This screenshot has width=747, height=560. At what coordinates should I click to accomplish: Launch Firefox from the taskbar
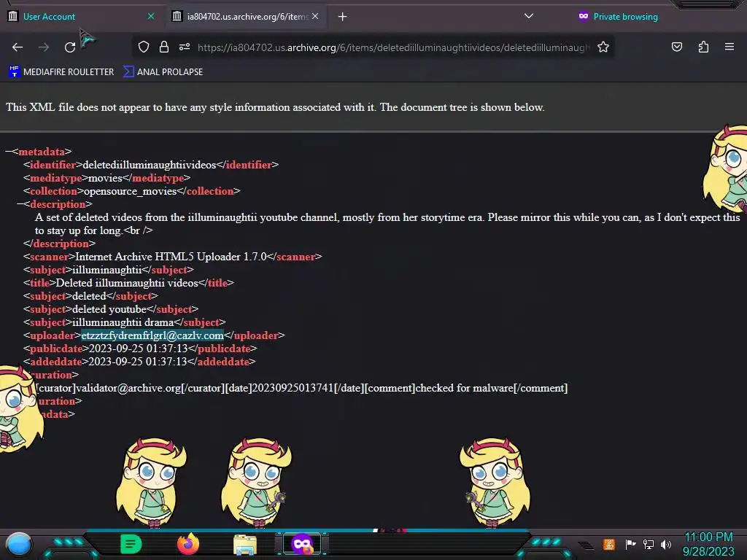tap(188, 544)
